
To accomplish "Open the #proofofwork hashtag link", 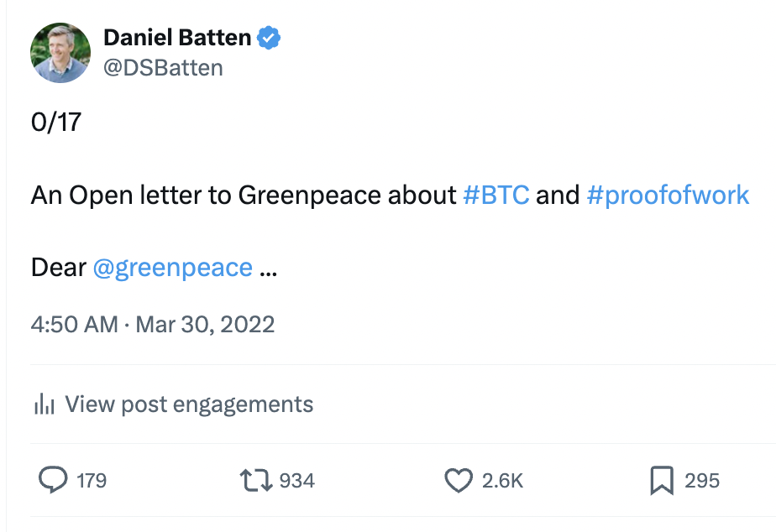I will coord(668,196).
